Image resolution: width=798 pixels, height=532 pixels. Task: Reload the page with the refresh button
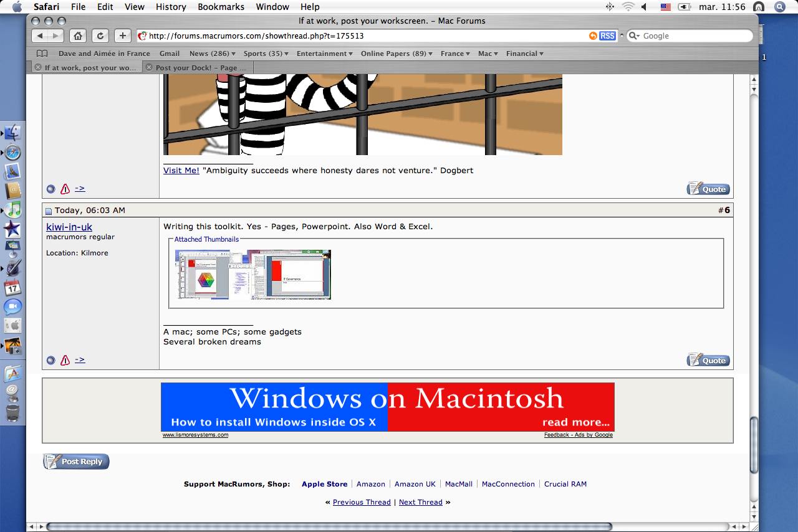tap(100, 36)
